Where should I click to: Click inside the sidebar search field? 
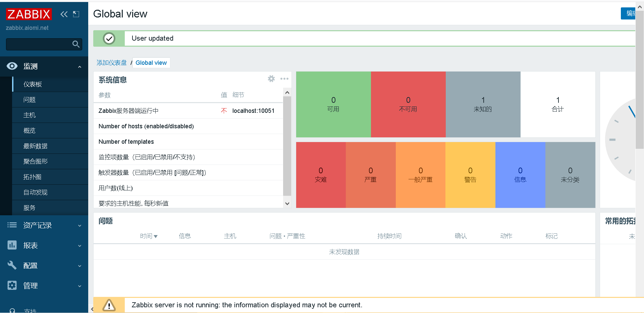(39, 44)
